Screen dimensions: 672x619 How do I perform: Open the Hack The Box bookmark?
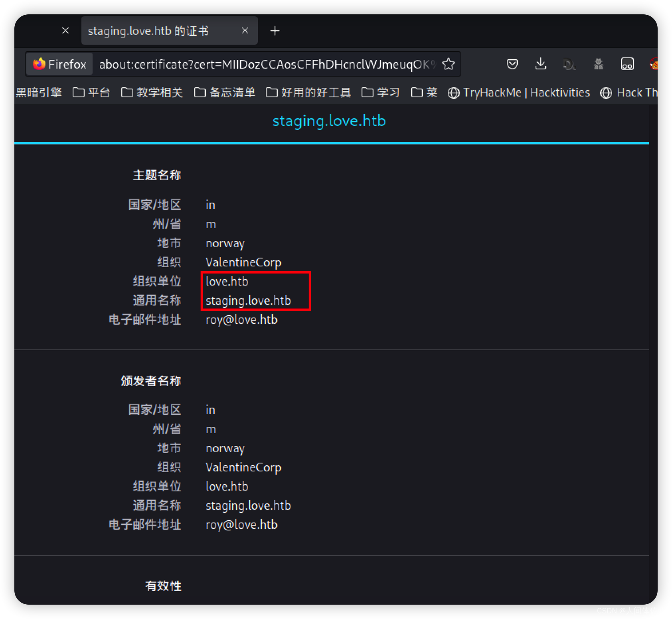point(629,93)
